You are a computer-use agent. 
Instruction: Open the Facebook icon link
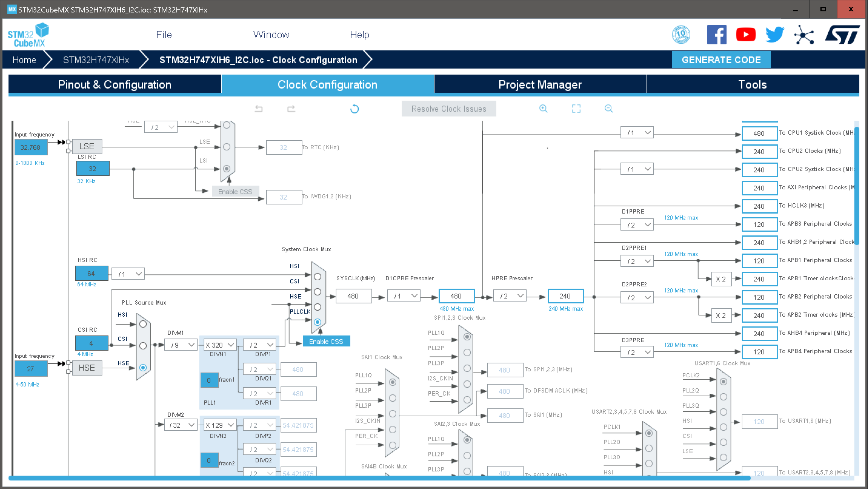click(x=716, y=35)
